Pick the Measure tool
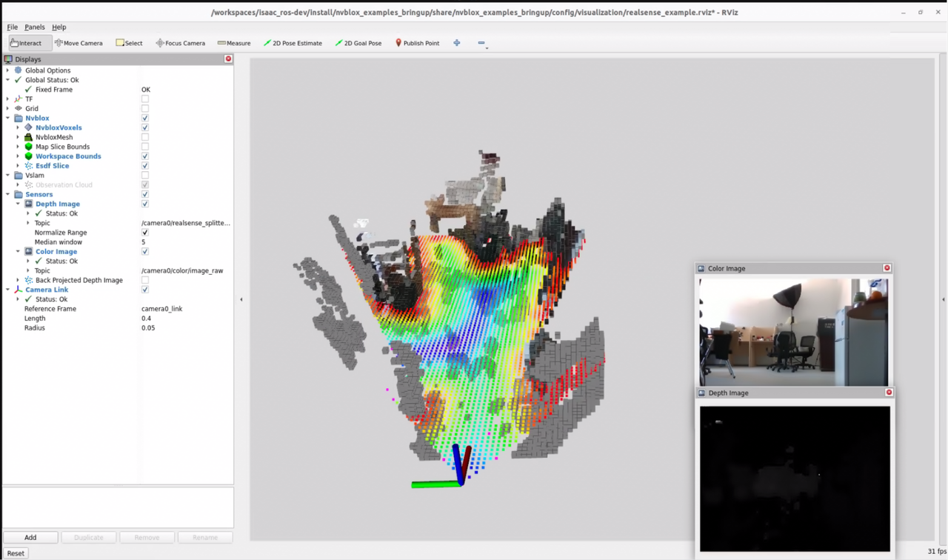Image resolution: width=948 pixels, height=560 pixels. pos(234,43)
